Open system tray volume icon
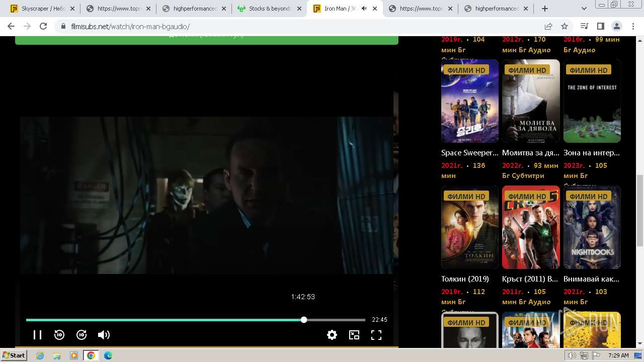Image resolution: width=644 pixels, height=362 pixels. (572, 355)
